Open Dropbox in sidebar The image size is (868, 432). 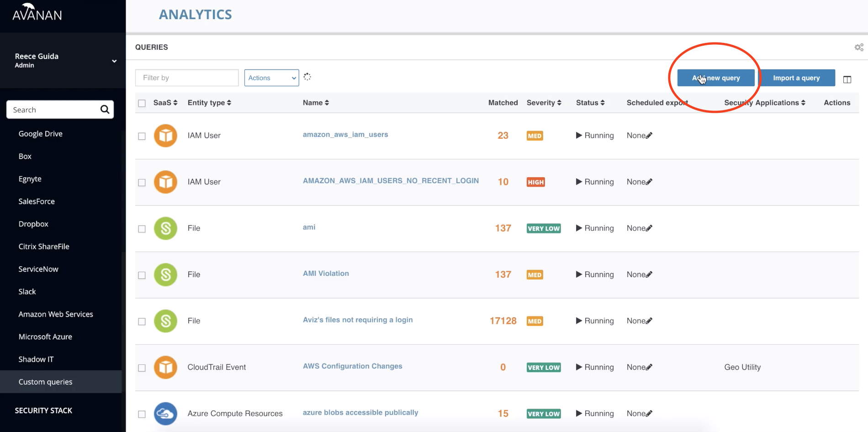[33, 224]
